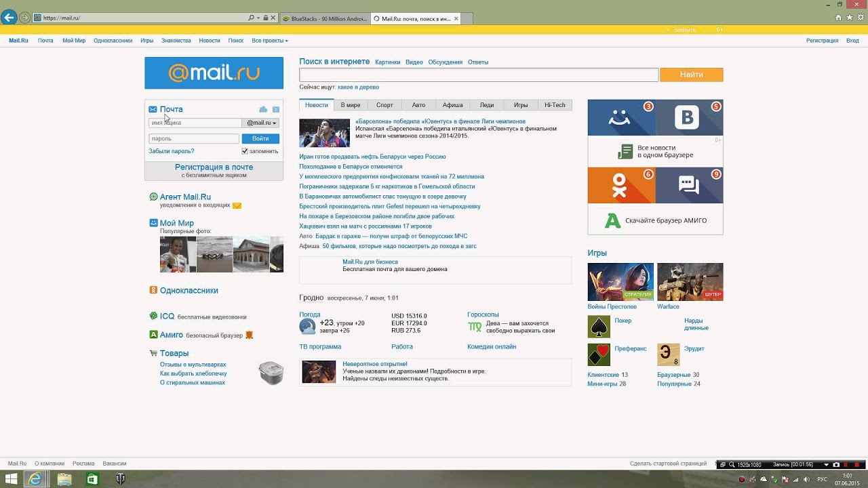The image size is (868, 488).
Task: Click the internet search input box
Action: point(479,75)
